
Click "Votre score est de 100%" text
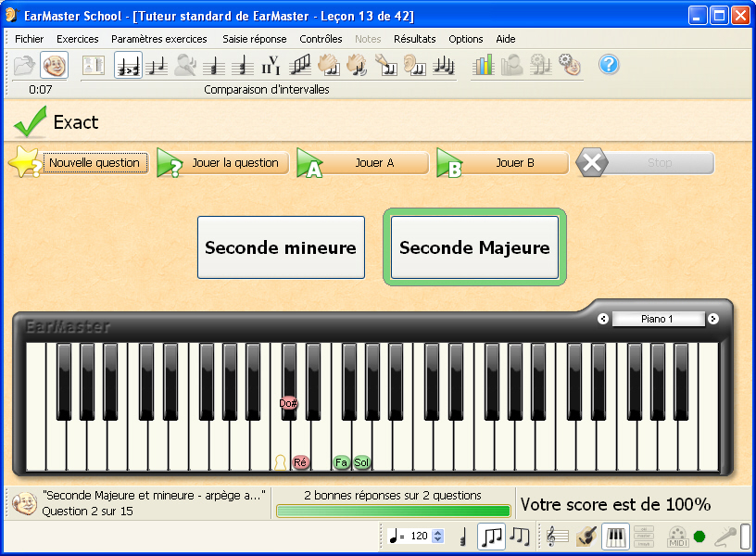pos(616,504)
